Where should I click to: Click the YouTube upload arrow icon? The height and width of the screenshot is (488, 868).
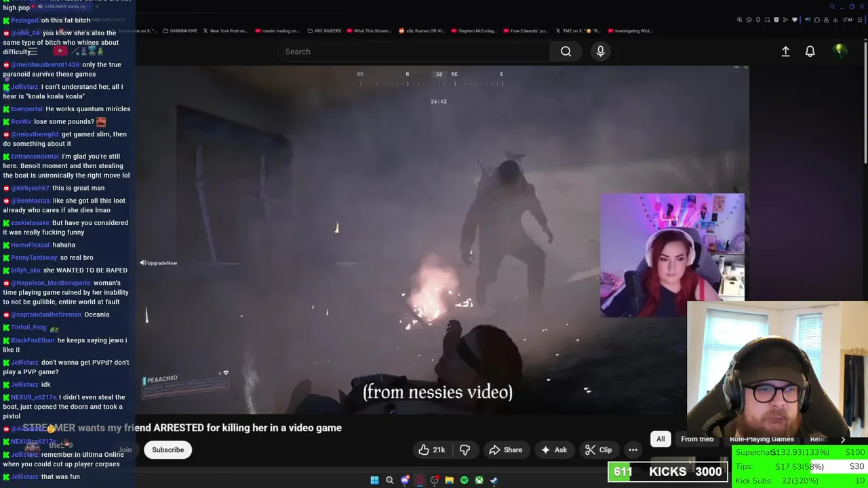pos(785,52)
